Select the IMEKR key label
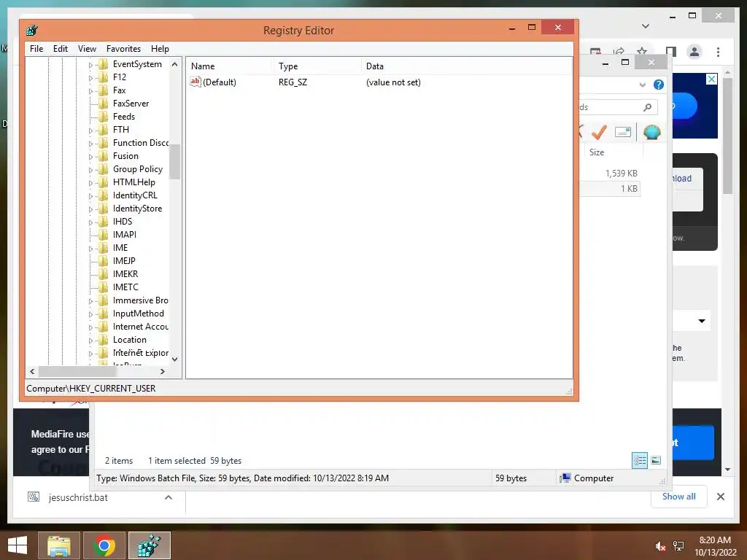The width and height of the screenshot is (747, 560). pyautogui.click(x=125, y=274)
